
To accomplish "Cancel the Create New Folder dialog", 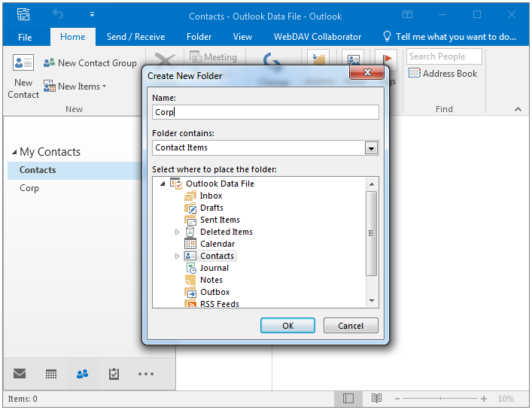I will pyautogui.click(x=351, y=326).
